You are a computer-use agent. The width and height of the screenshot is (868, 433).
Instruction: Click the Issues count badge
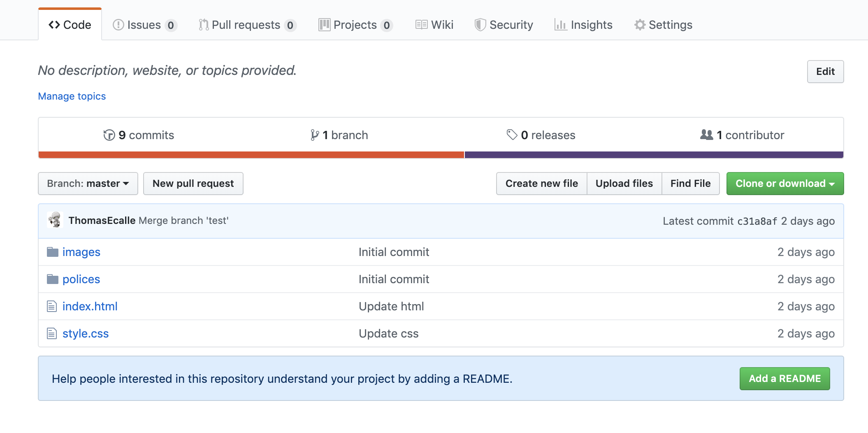point(171,26)
